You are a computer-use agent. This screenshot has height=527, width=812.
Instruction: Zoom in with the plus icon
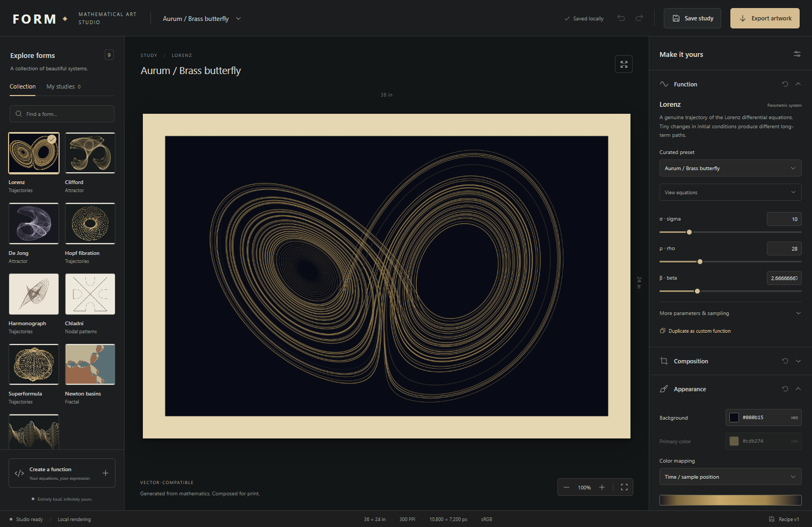[602, 487]
